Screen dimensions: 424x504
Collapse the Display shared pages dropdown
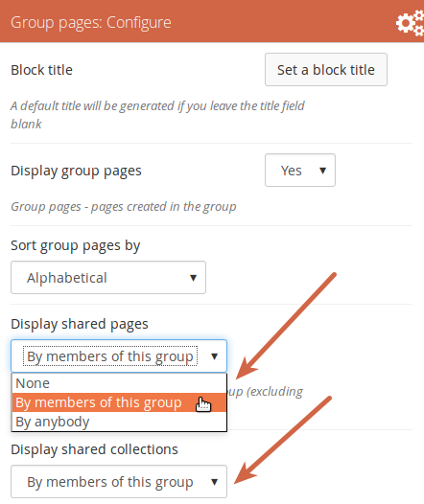click(119, 355)
